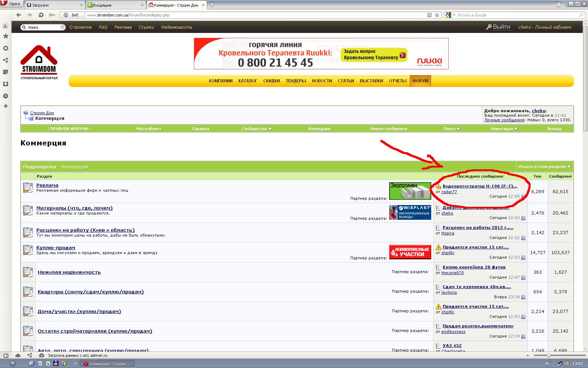Click the zoom slider in status bar
588x368 pixels.
click(548, 355)
